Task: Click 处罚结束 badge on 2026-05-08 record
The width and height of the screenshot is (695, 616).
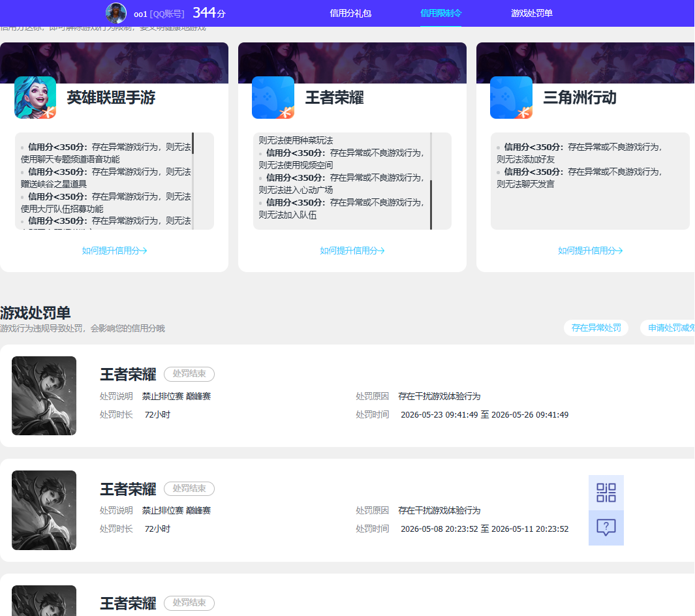Action: coord(189,488)
